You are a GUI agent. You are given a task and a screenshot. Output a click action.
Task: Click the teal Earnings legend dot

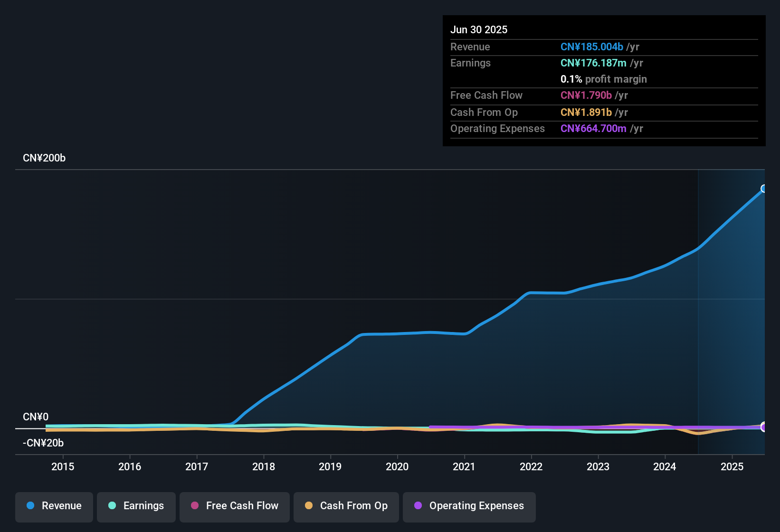point(113,506)
